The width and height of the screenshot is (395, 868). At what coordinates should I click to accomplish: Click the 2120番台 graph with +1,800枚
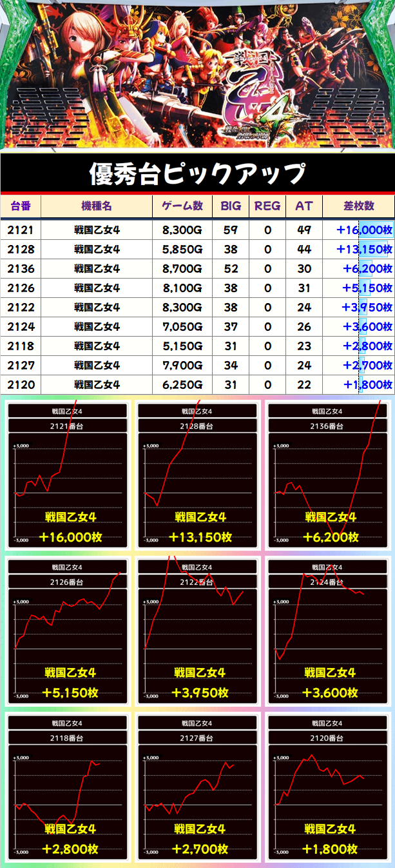pos(327,787)
